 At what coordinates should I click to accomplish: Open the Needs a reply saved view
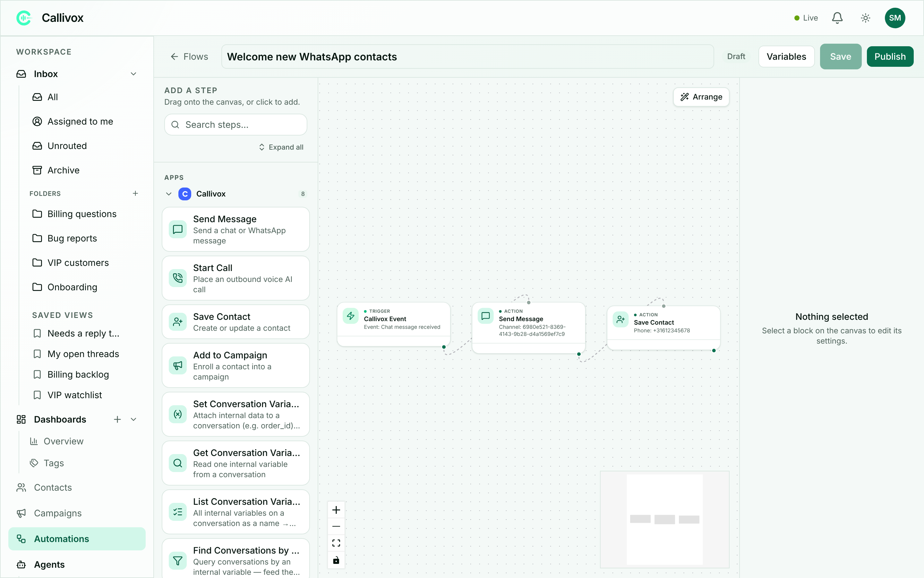76,333
